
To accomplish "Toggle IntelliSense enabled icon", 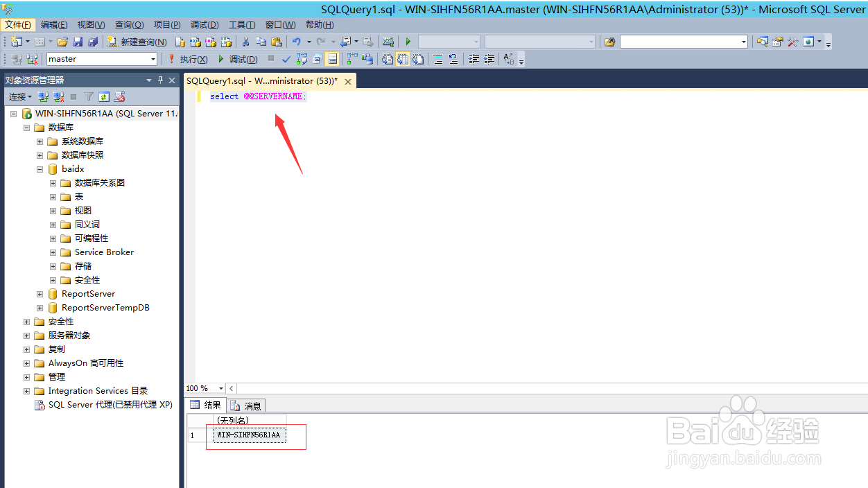I will pos(332,59).
